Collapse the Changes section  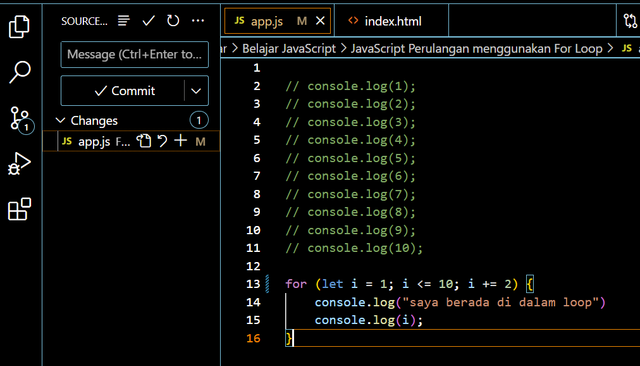(x=60, y=120)
